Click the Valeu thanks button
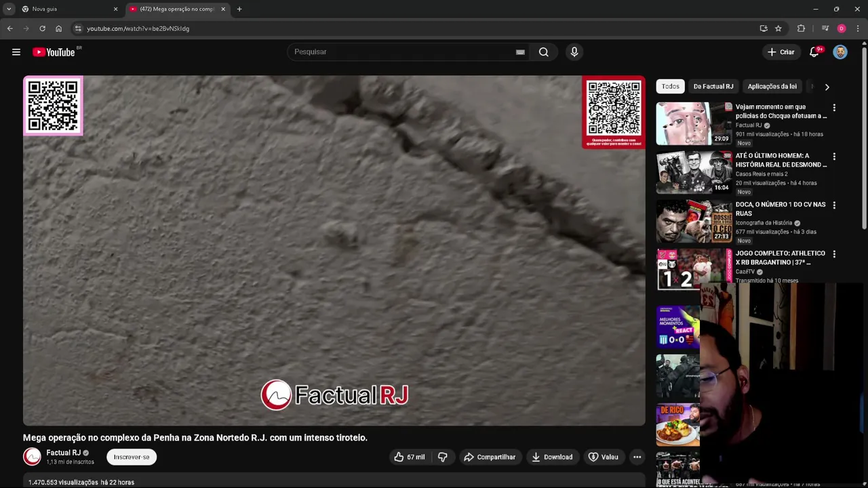868x488 pixels. pyautogui.click(x=603, y=457)
